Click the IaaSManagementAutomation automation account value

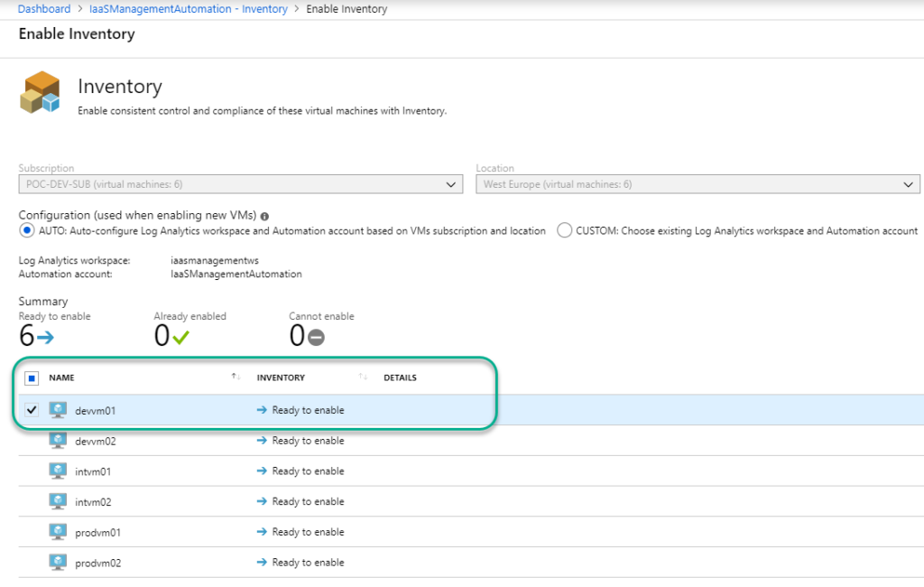point(236,274)
